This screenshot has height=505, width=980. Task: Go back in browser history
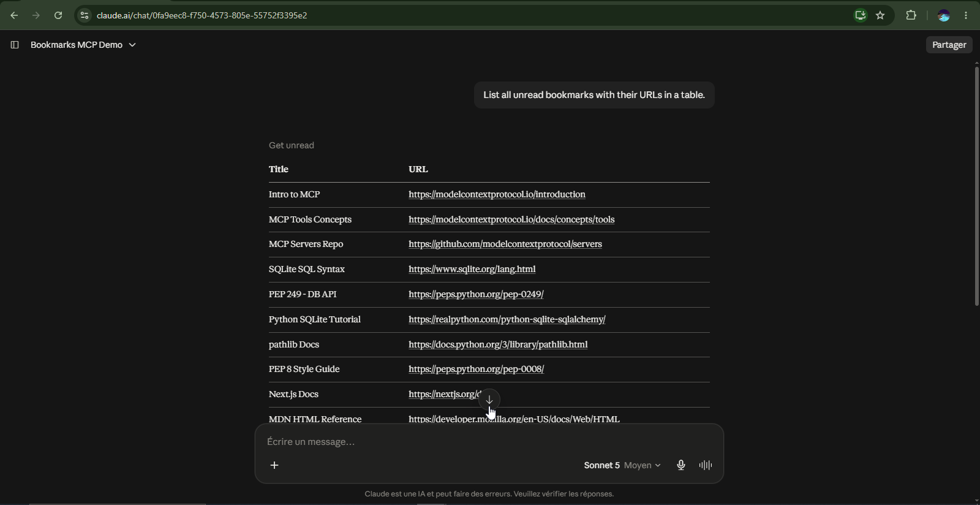(14, 15)
